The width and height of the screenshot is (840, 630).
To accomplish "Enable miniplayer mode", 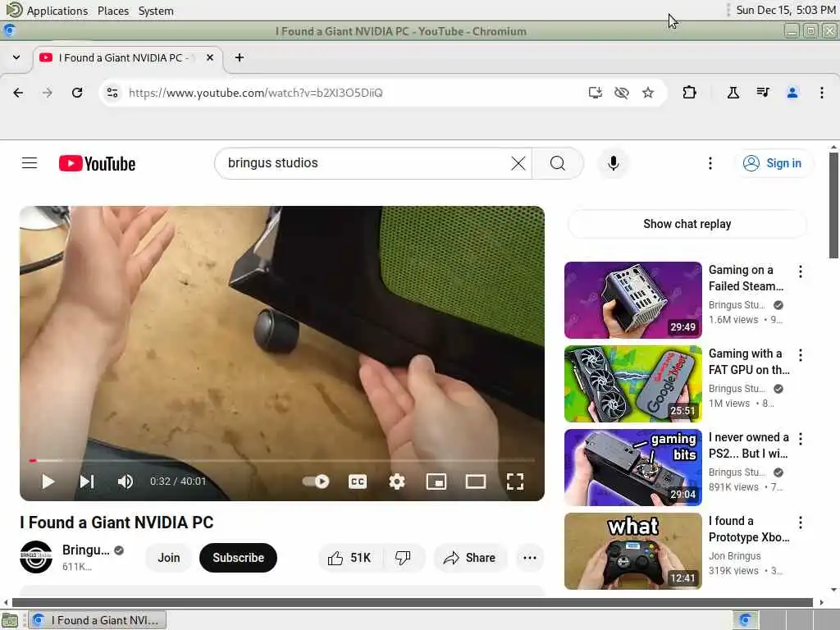I will click(x=436, y=482).
